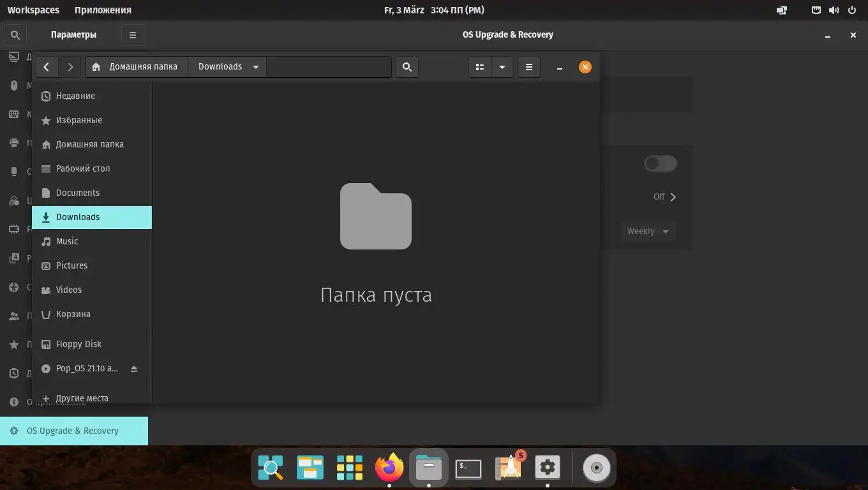The width and height of the screenshot is (868, 490).
Task: Open the clock and date panel
Action: tap(434, 10)
